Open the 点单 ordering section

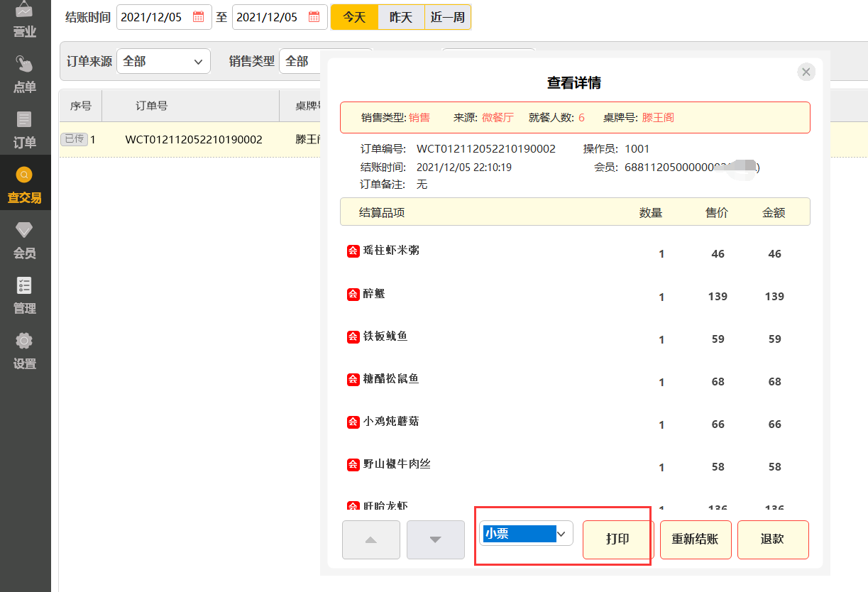(x=25, y=74)
